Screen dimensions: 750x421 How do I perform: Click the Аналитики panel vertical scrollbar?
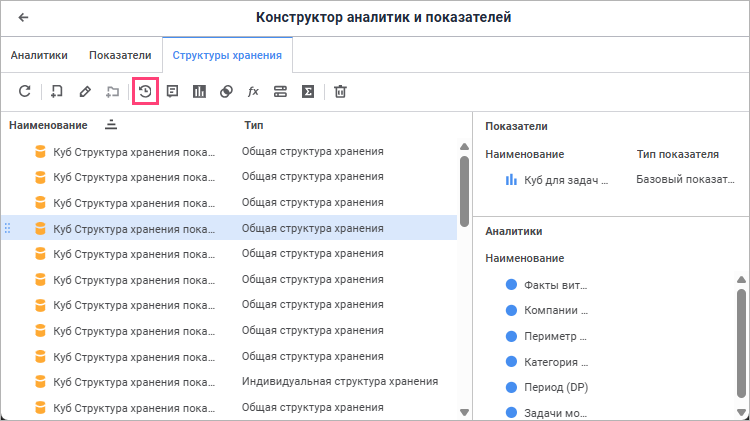point(741,340)
